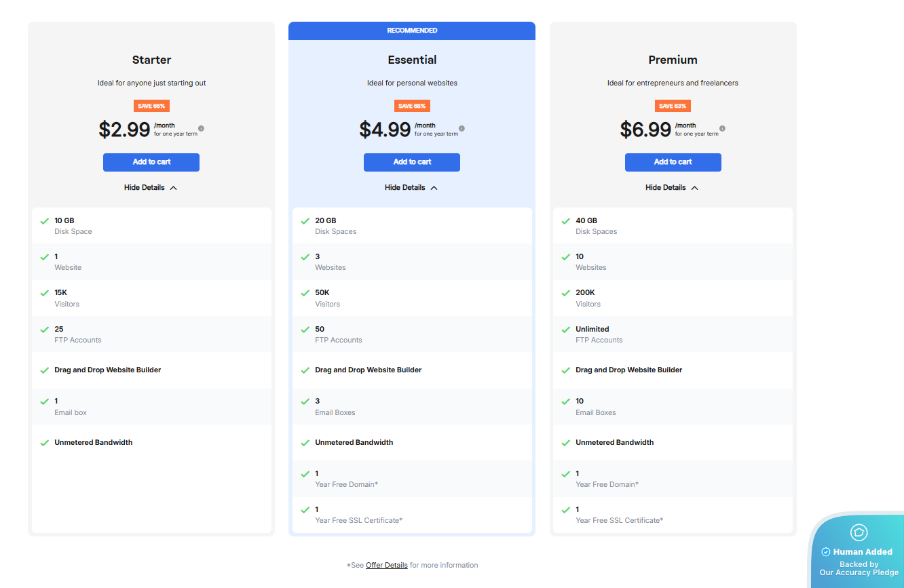Select the Premium plan heading

coord(673,60)
